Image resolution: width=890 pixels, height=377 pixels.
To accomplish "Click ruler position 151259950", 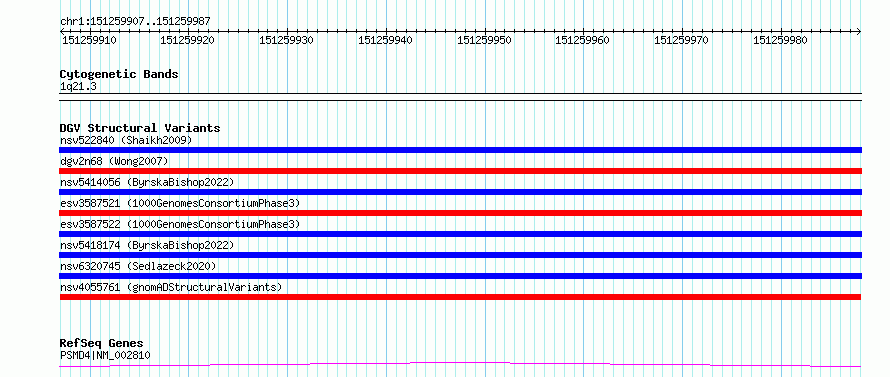I will 484,41.
